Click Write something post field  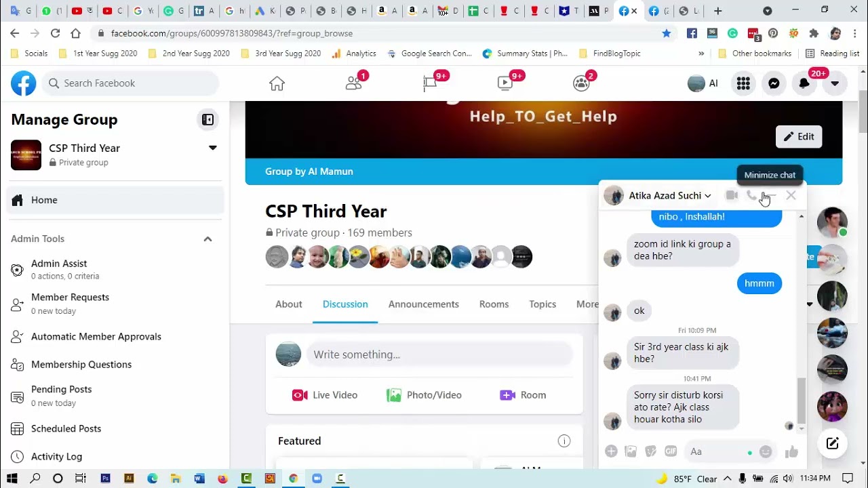[x=439, y=354]
